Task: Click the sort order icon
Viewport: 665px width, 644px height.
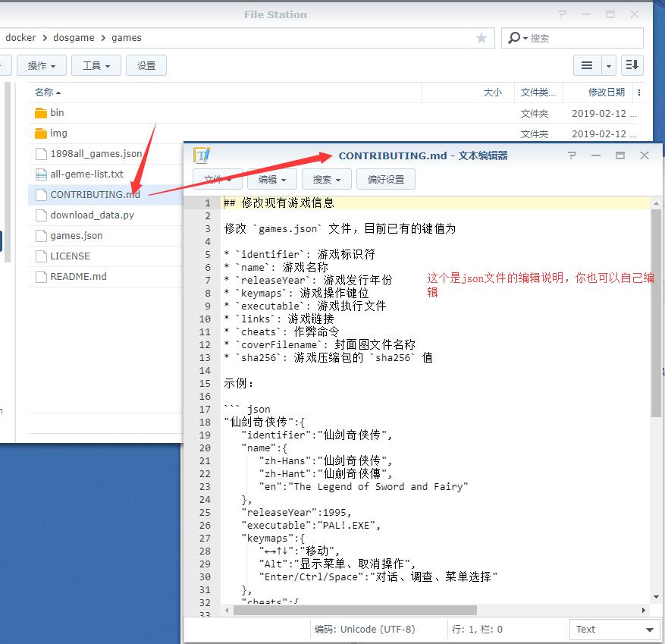Action: [632, 65]
